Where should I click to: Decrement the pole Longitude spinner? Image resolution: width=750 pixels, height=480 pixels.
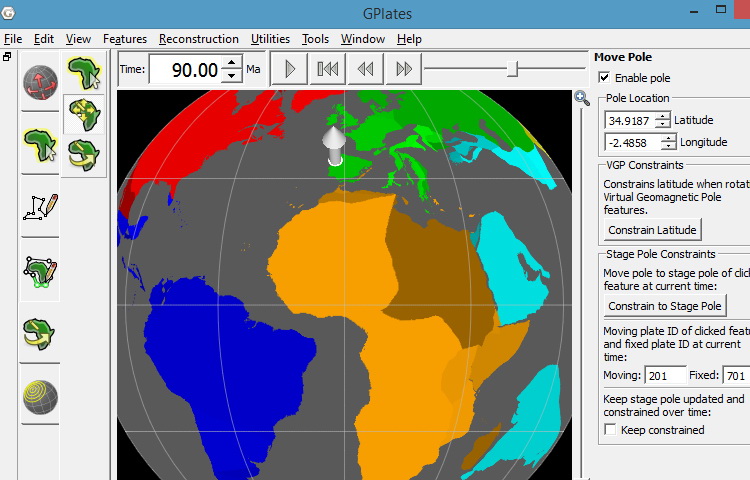pyautogui.click(x=669, y=146)
